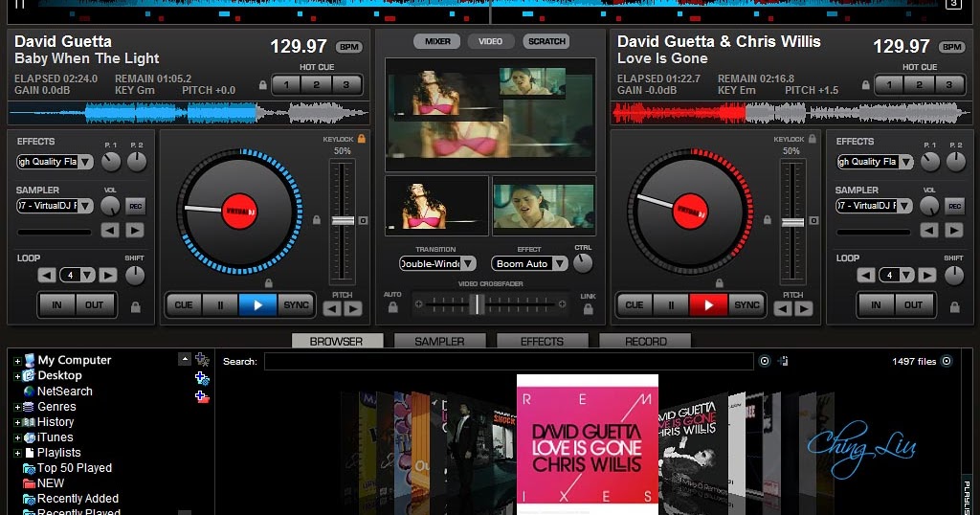980x515 pixels.
Task: Click the search input field
Action: tap(509, 361)
